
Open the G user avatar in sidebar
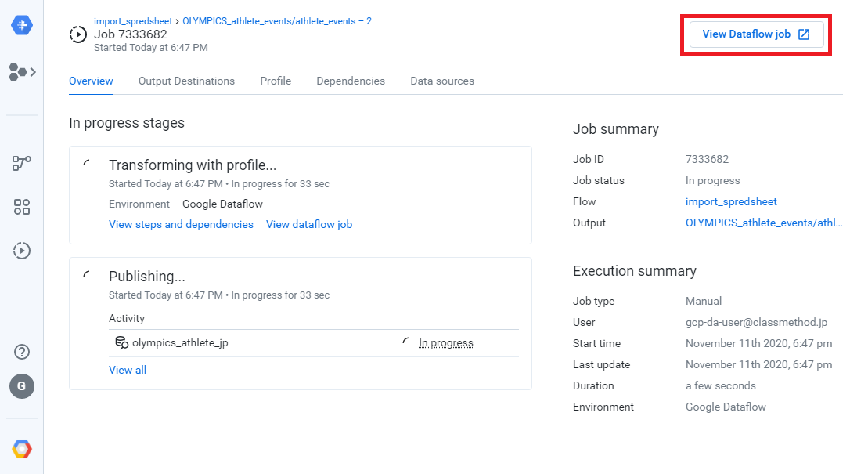[21, 386]
